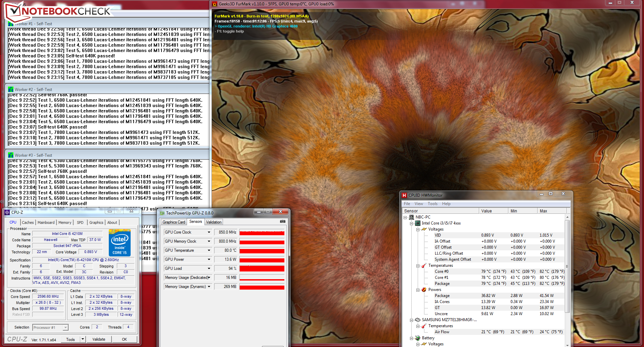Image resolution: width=644 pixels, height=347 pixels.
Task: Click the GPU-Z camera screenshot icon
Action: [x=282, y=221]
